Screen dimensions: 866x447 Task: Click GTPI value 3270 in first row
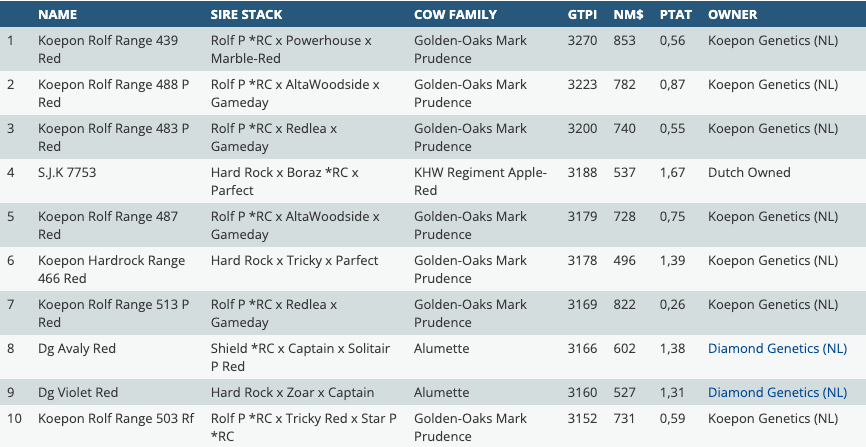point(581,40)
